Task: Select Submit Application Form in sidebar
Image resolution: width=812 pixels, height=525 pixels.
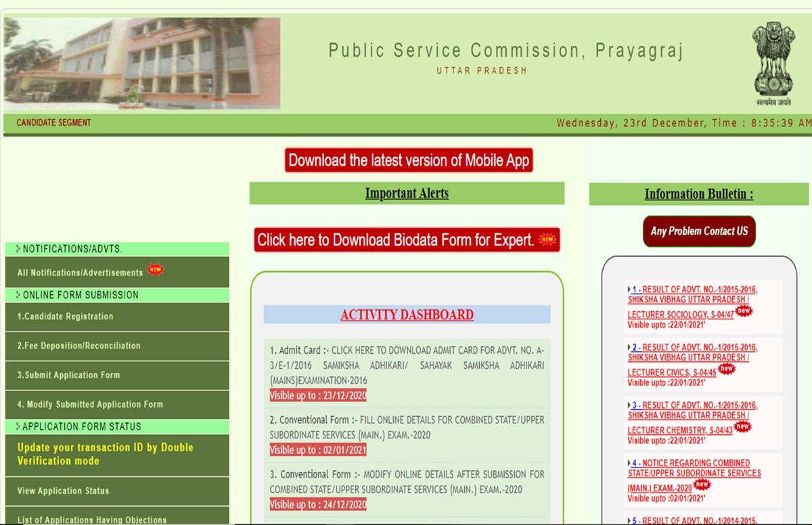Action: (x=69, y=375)
